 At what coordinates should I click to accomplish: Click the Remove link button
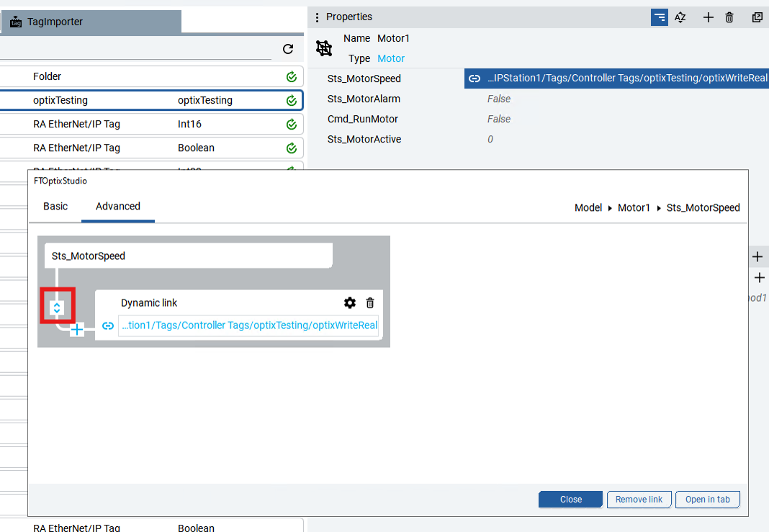(639, 499)
